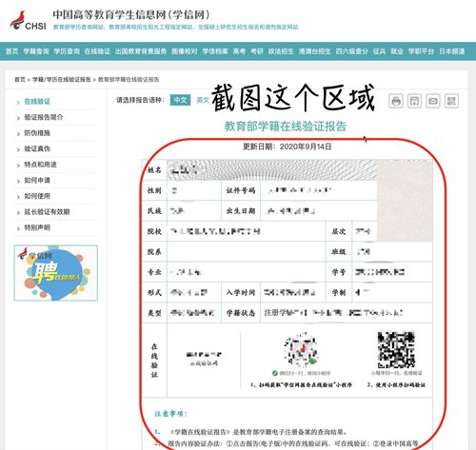
Task: Click the report title 教育部学籍在线验证报告
Action: click(286, 127)
